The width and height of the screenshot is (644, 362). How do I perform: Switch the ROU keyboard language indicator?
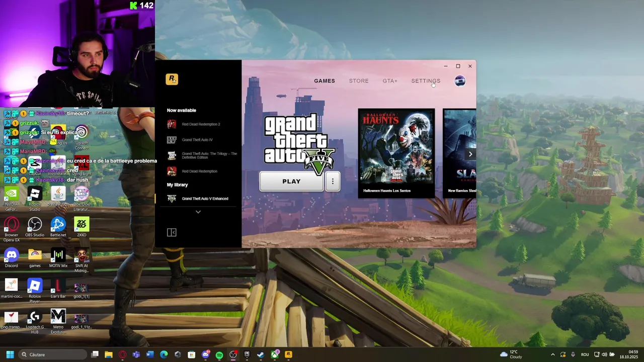tap(585, 354)
